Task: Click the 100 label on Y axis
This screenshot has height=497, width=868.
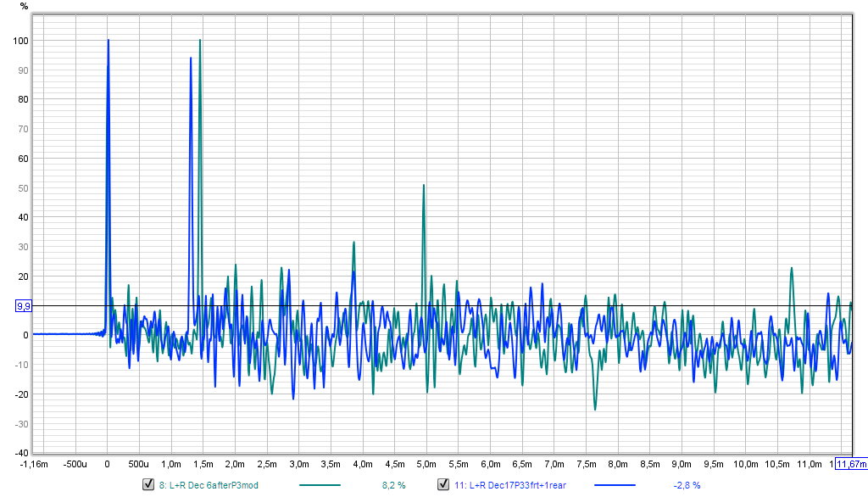Action: 20,41
